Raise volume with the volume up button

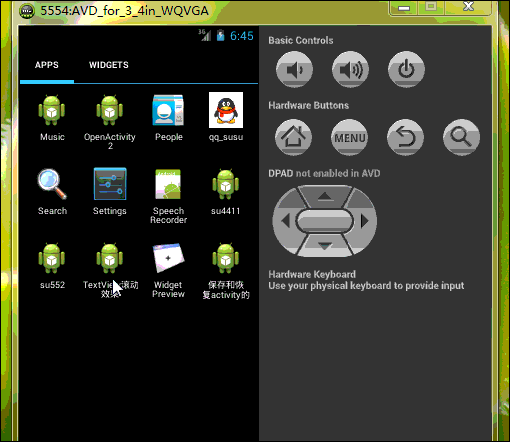[x=350, y=70]
